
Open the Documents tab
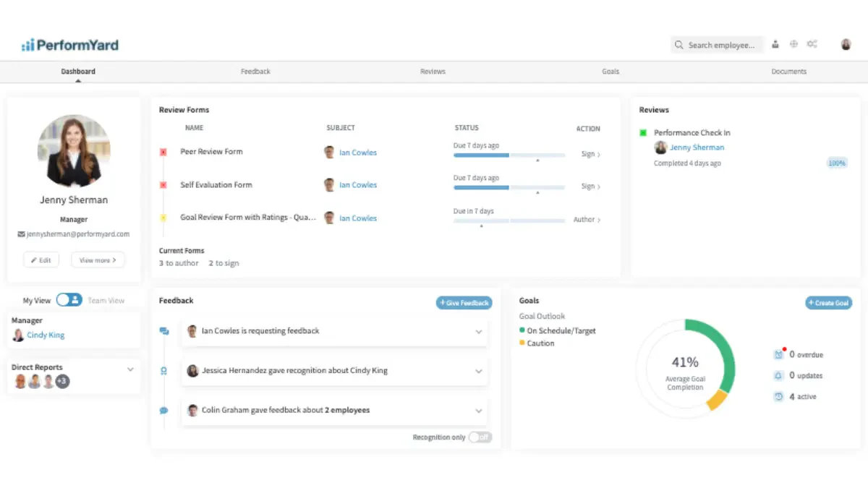coord(788,72)
